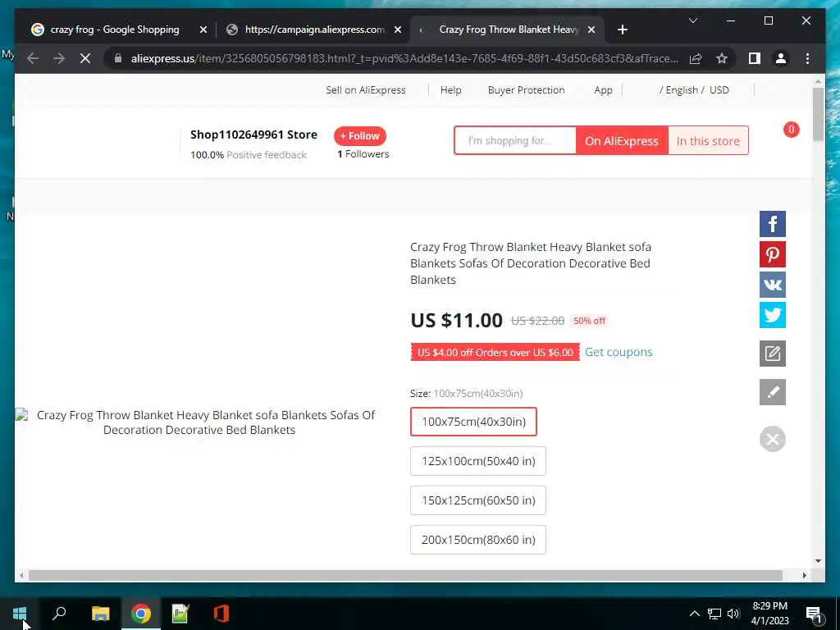Screen dimensions: 840x630
Task: View site security lock info
Action: coord(118,58)
